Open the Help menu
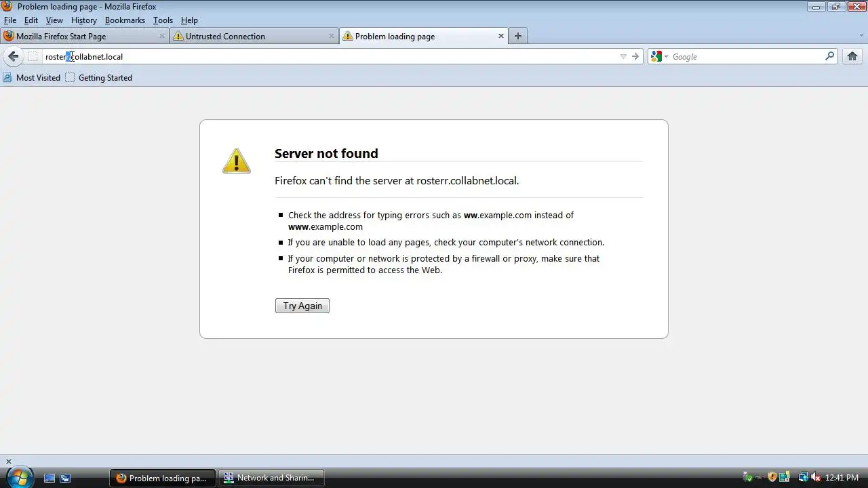This screenshot has width=868, height=488. point(189,20)
